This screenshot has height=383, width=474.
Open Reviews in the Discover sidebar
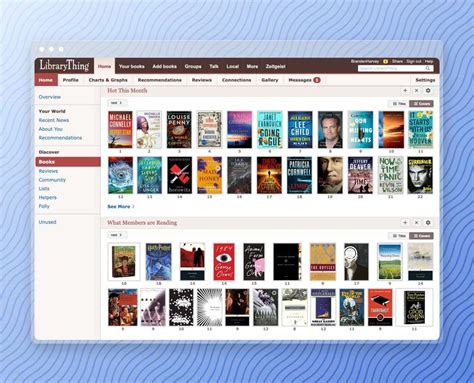coord(48,171)
